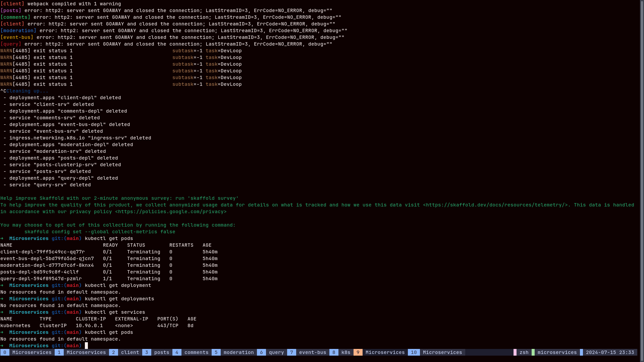Click the 443/TCP port value
Viewport: 644px width, 362px height.
coord(168,325)
